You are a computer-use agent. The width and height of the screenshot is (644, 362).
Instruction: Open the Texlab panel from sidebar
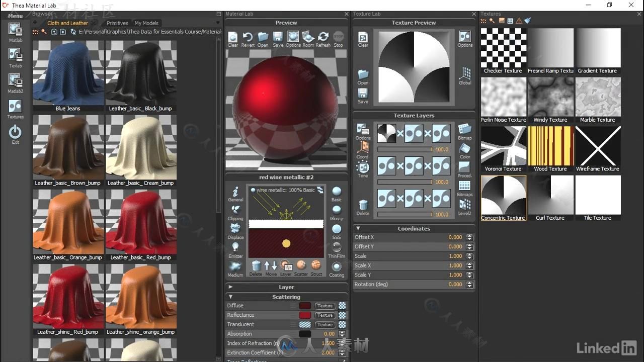point(15,55)
